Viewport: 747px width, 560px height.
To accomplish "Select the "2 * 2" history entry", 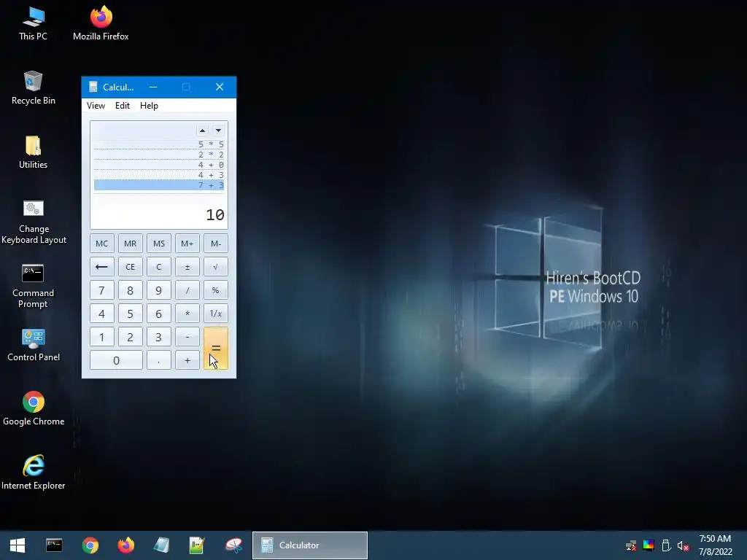I will (158, 155).
